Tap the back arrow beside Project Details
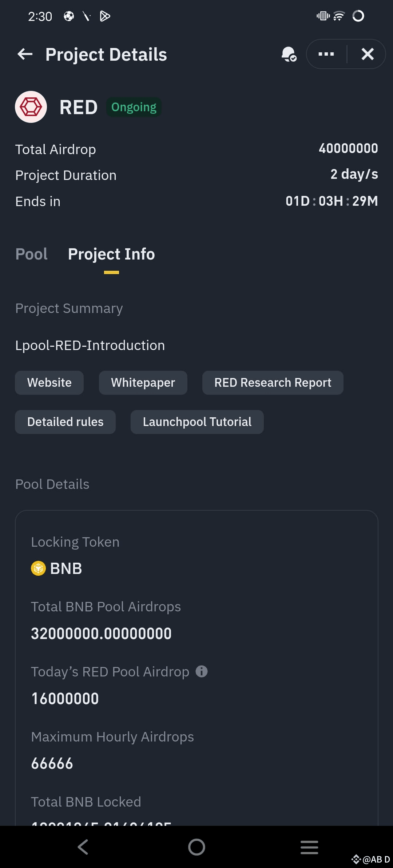The height and width of the screenshot is (868, 393). tap(25, 55)
